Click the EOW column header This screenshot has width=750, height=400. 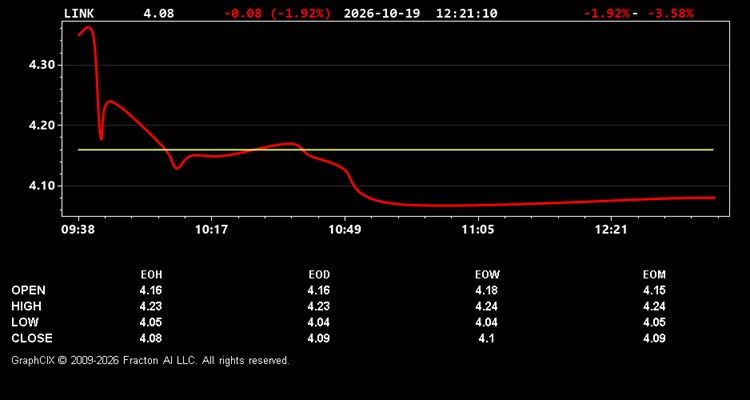pos(487,275)
